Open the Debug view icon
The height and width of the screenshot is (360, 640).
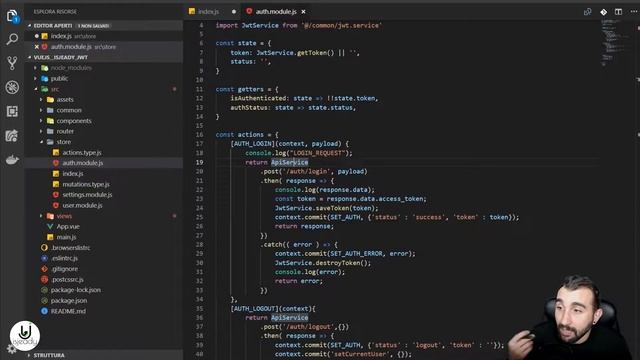point(12,87)
